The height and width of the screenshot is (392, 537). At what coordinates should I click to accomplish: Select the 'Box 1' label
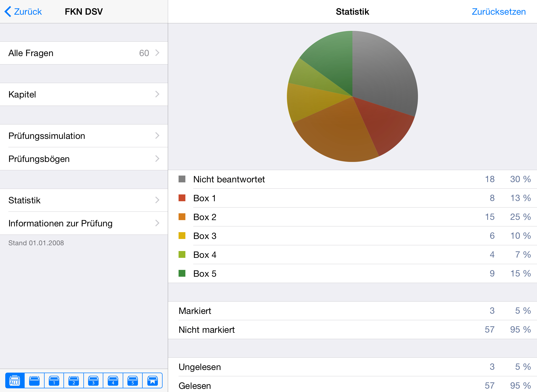click(x=205, y=198)
